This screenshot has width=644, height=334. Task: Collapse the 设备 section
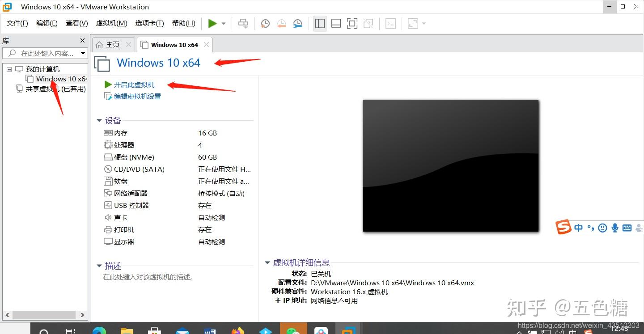tap(99, 120)
